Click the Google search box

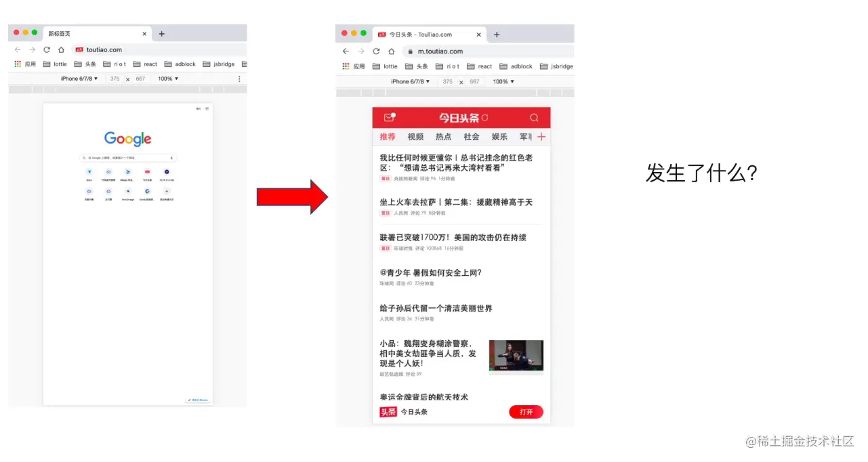[x=128, y=157]
